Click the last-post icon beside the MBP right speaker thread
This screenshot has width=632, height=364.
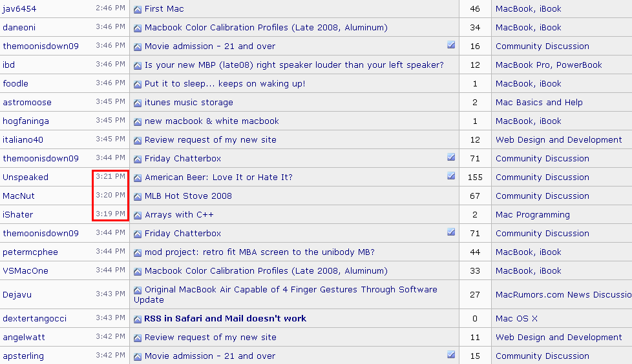pyautogui.click(x=138, y=66)
